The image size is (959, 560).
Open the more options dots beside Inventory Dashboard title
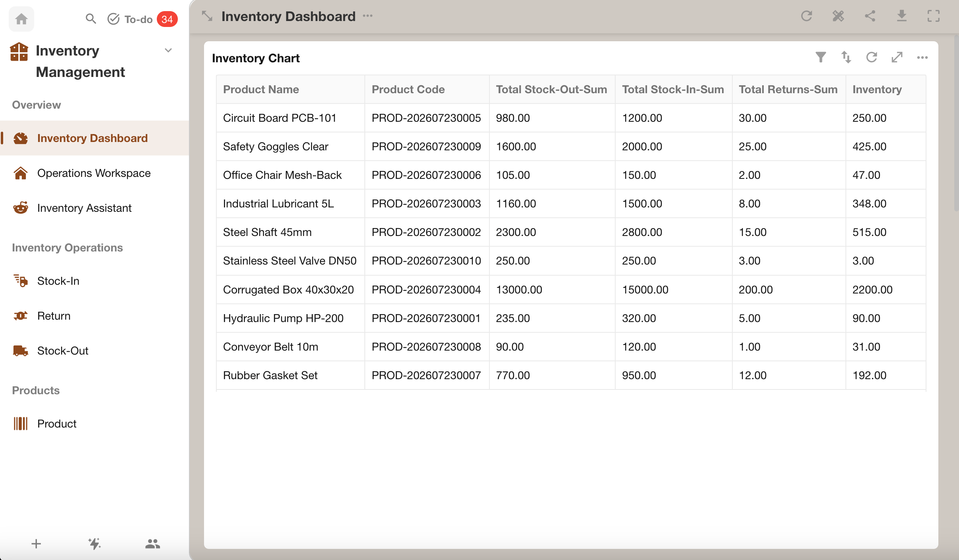coord(368,16)
